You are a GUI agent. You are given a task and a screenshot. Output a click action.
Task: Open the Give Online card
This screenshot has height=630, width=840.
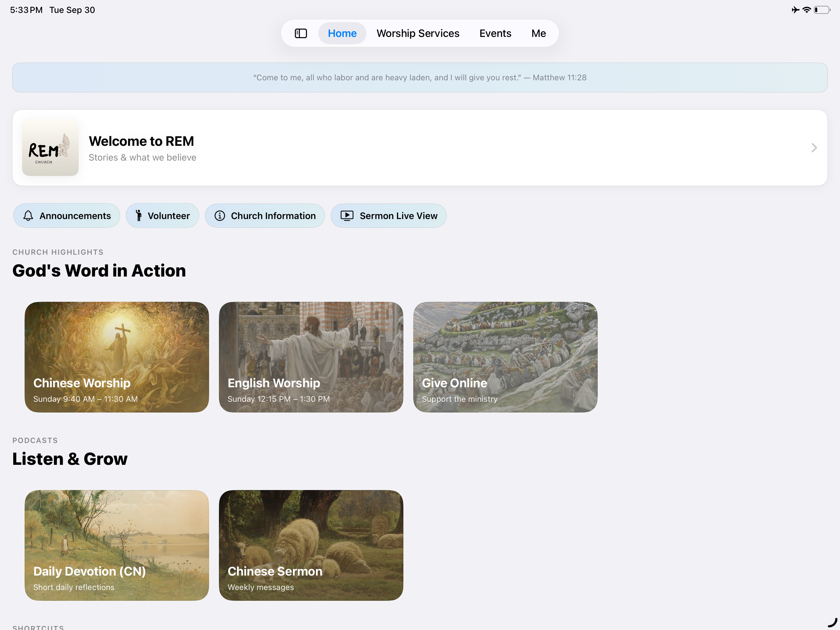(x=505, y=357)
